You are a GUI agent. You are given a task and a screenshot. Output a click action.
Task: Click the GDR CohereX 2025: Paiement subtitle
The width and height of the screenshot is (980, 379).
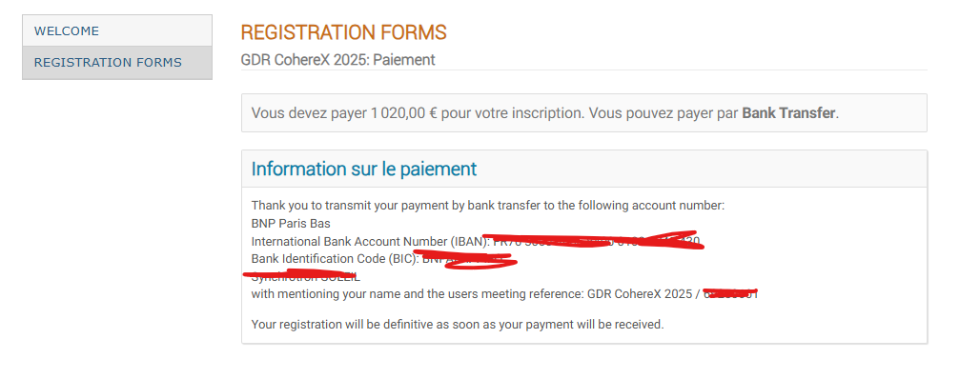(338, 60)
